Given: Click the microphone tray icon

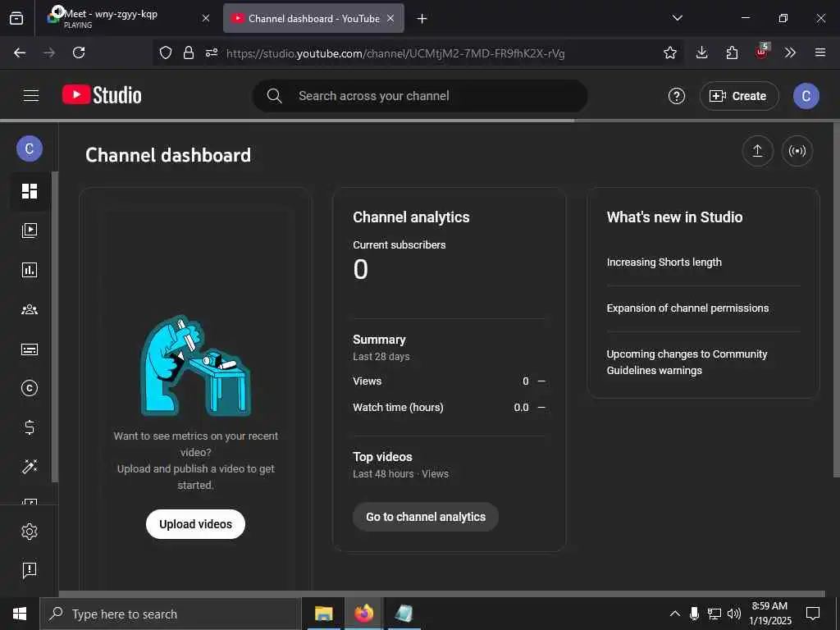Looking at the screenshot, I should coord(694,614).
